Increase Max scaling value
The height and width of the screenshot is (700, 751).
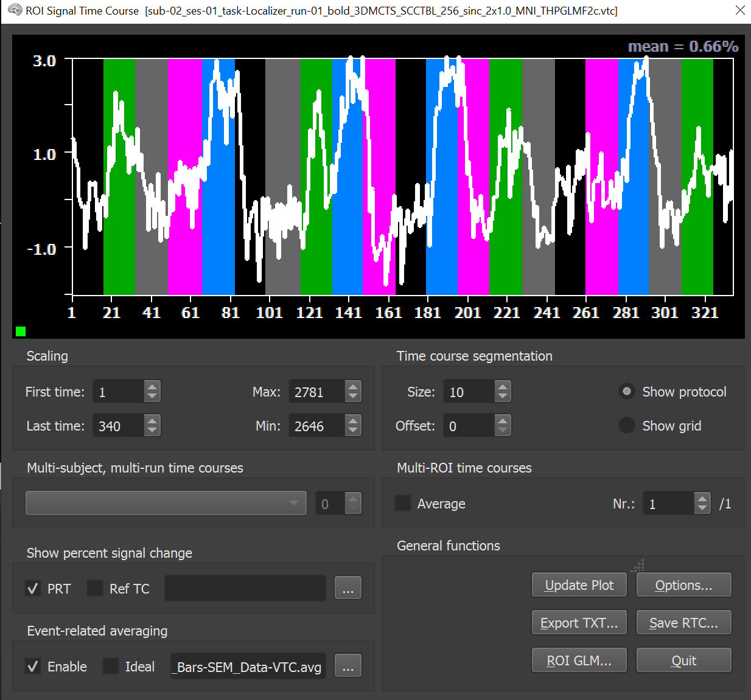click(353, 386)
